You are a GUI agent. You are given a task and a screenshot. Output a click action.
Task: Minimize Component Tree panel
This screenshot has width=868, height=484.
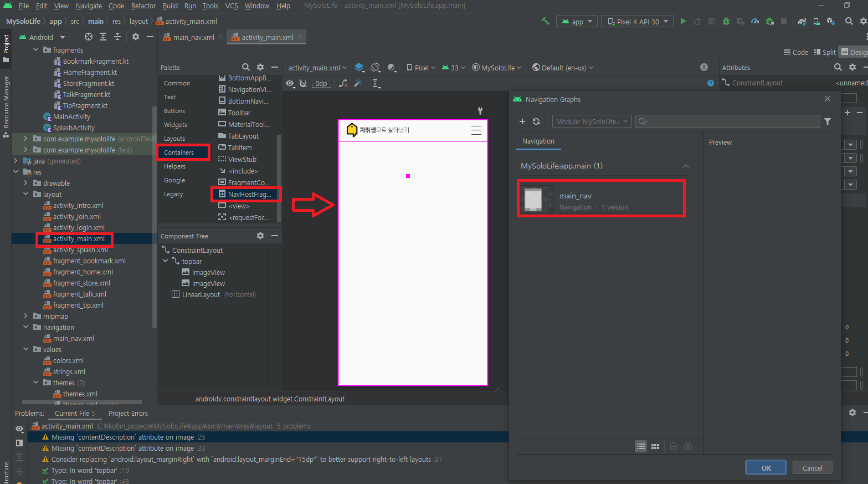pyautogui.click(x=275, y=236)
